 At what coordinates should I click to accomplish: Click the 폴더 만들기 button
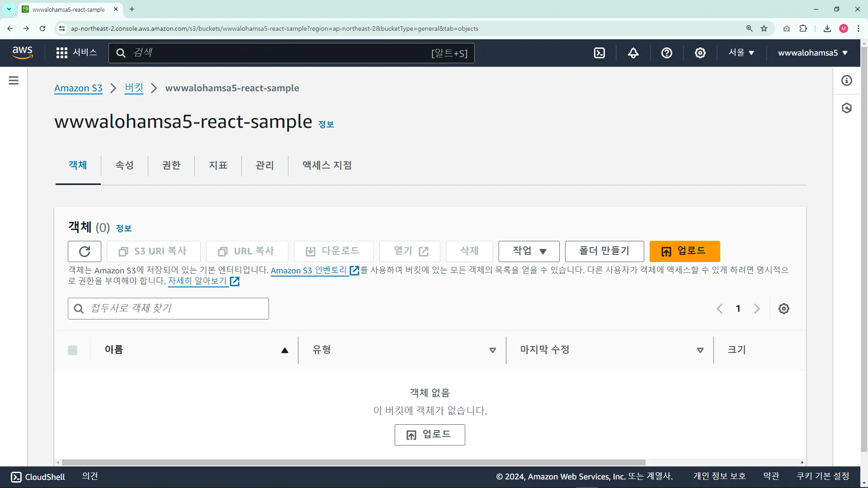(x=604, y=251)
